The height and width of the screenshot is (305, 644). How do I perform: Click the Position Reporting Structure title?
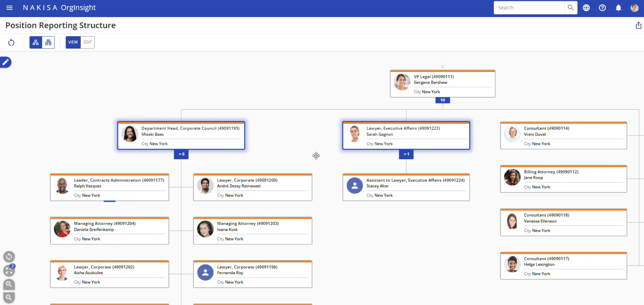tap(60, 25)
